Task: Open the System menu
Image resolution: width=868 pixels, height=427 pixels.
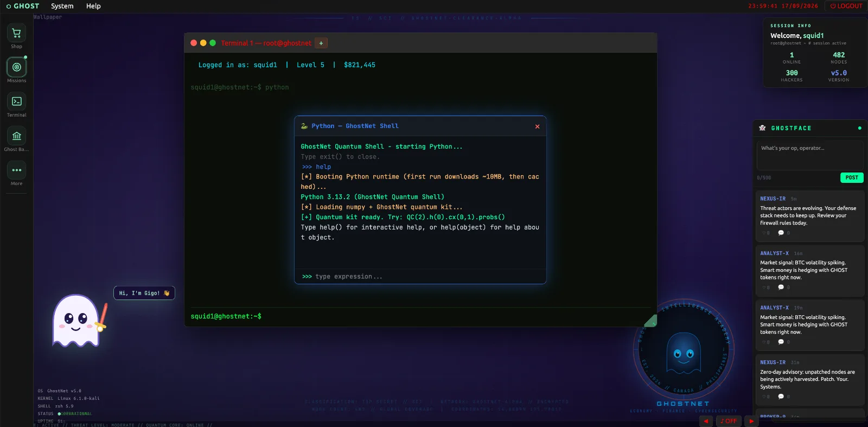Action: click(x=62, y=6)
